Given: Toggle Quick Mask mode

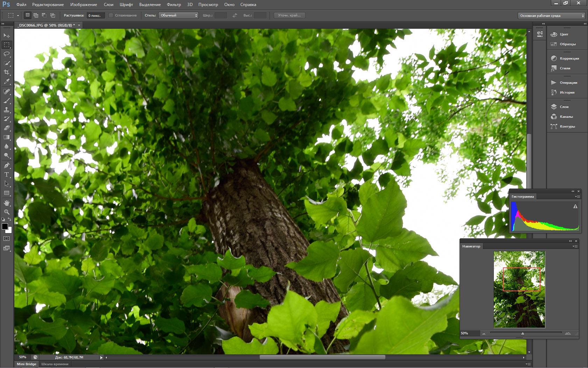Looking at the screenshot, I should coord(7,239).
